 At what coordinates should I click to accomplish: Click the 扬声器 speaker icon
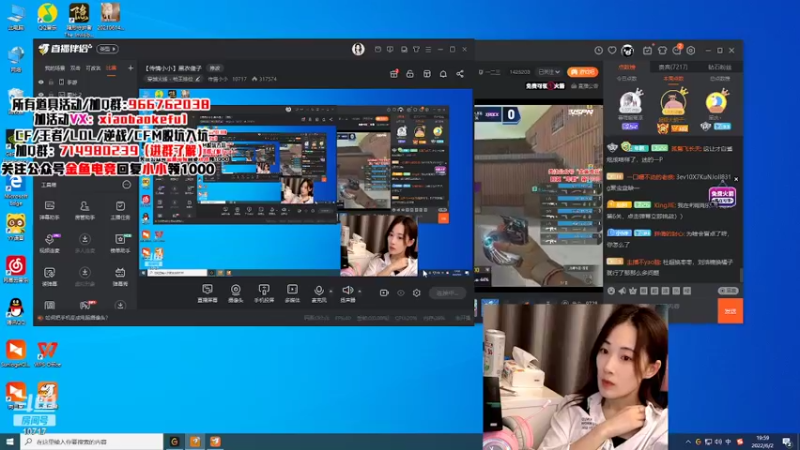[x=347, y=291]
